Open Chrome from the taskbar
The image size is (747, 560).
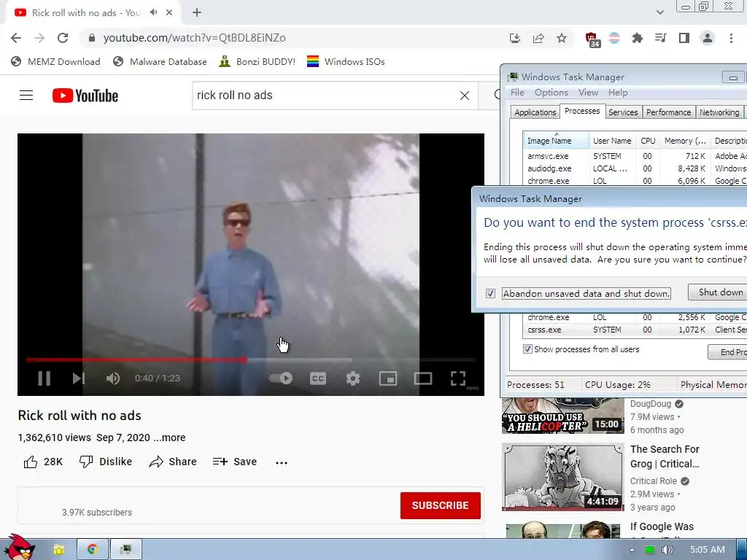tap(93, 550)
